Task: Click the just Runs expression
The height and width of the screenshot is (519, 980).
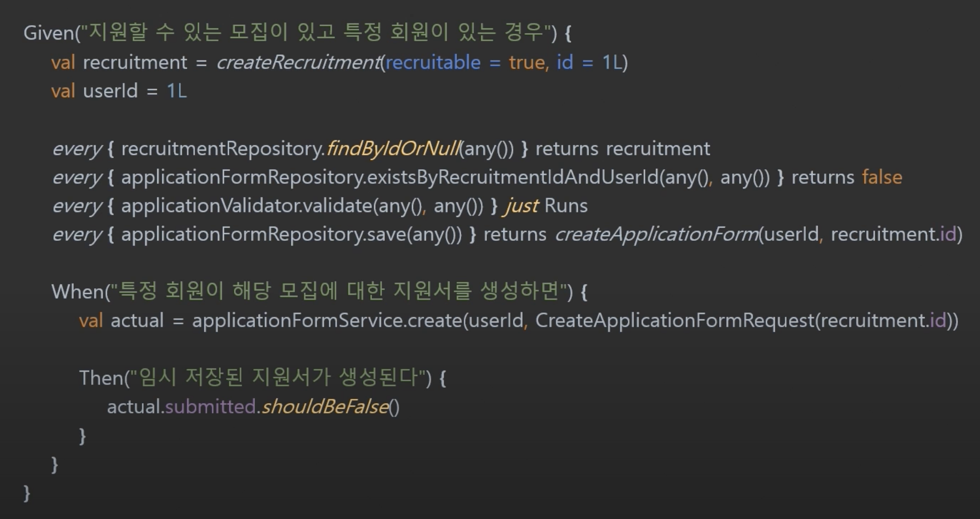Action: coord(546,206)
